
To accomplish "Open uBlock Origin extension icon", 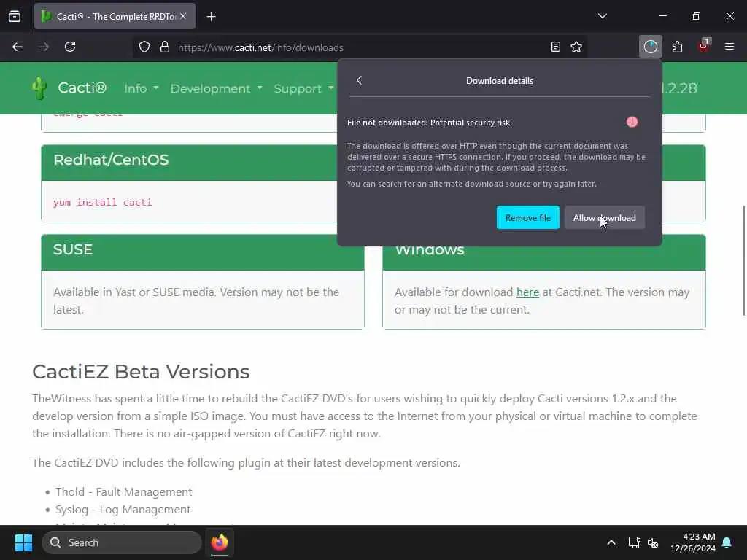I will (x=704, y=46).
